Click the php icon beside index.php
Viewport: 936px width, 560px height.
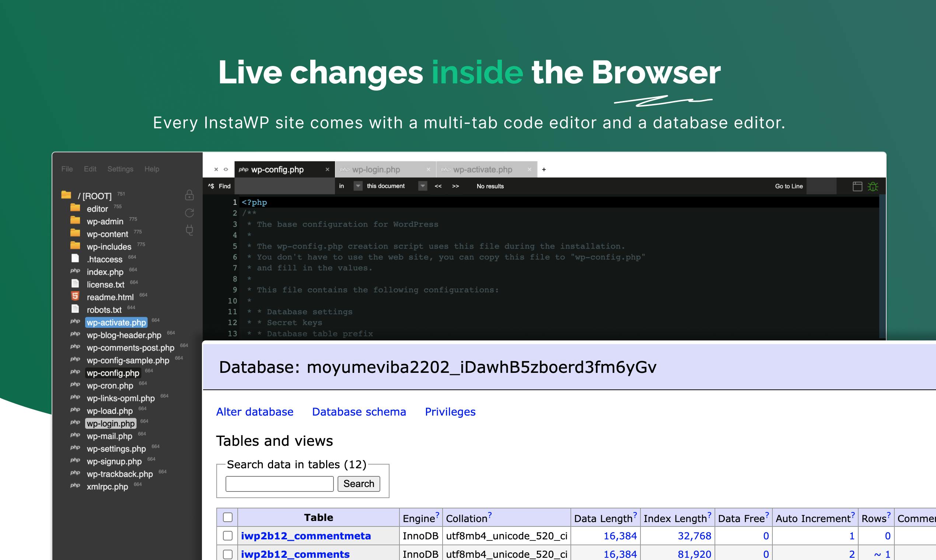tap(75, 271)
